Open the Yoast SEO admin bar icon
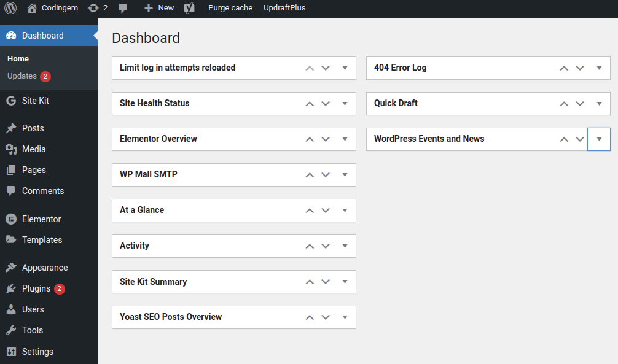Screen dimensions: 618x364 click(x=189, y=8)
